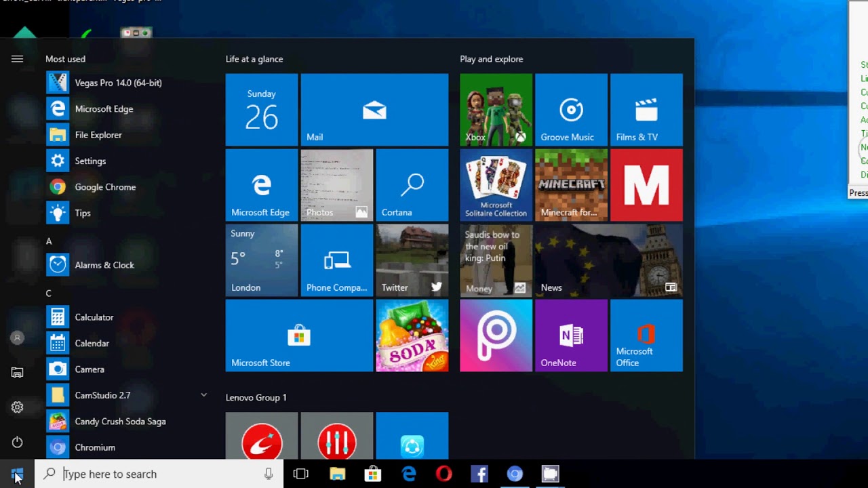Jump to letter C in app list
The image size is (868, 488).
click(x=49, y=293)
